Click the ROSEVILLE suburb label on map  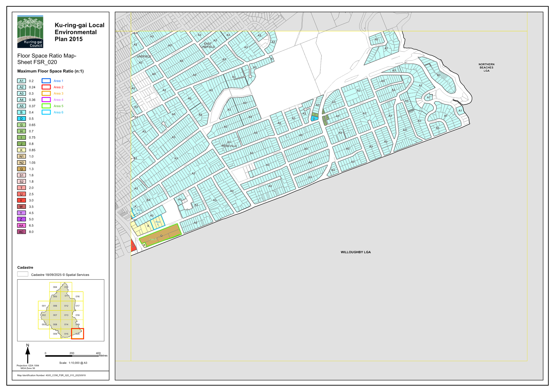click(229, 146)
